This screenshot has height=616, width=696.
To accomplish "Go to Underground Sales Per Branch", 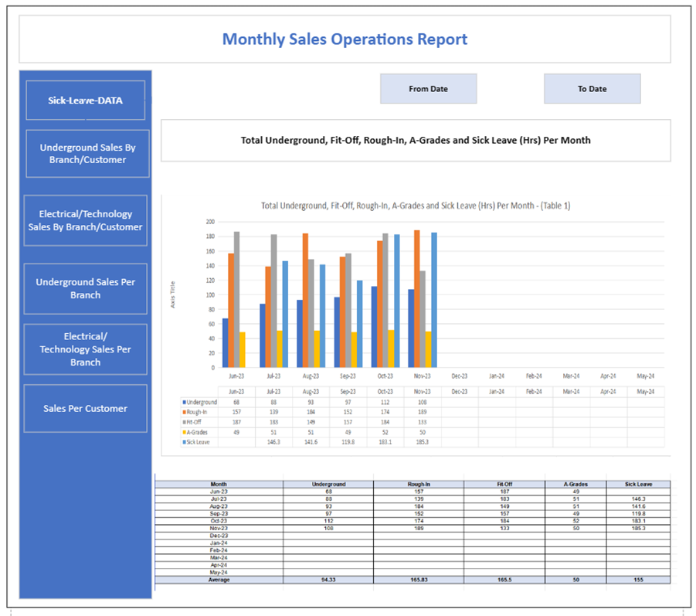I will pyautogui.click(x=85, y=288).
